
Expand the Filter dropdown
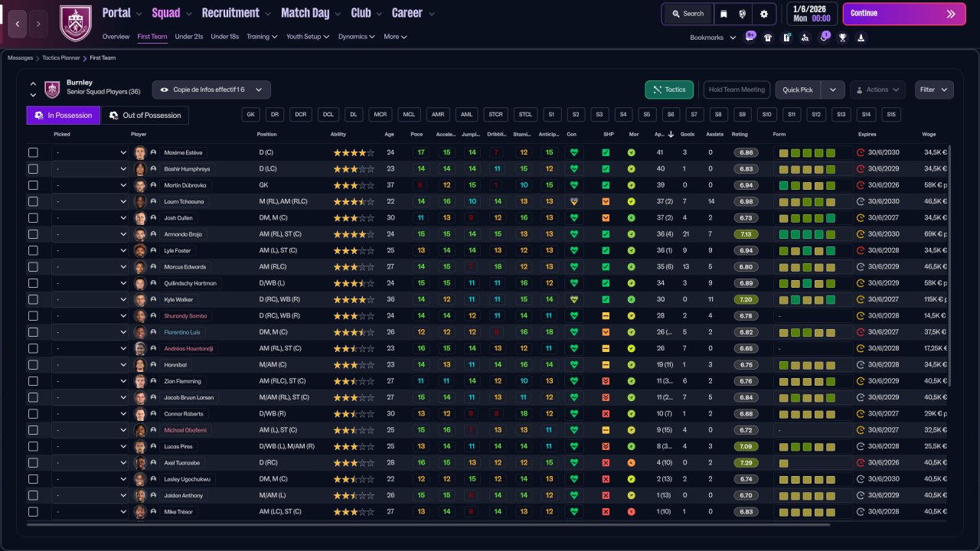tap(933, 90)
